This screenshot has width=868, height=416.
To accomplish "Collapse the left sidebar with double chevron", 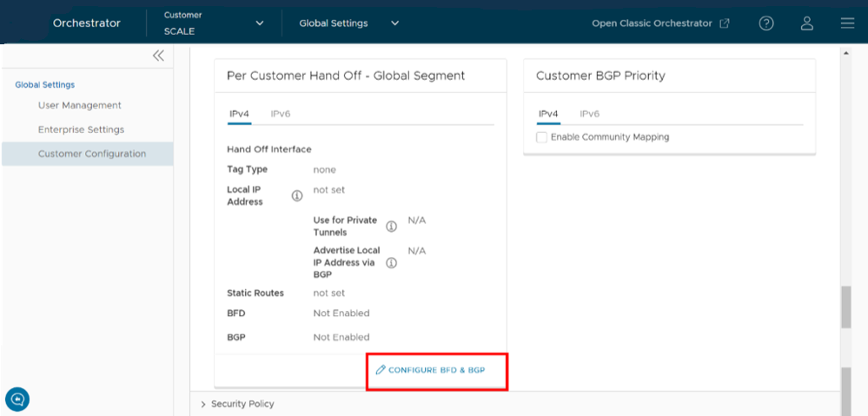I will 158,56.
